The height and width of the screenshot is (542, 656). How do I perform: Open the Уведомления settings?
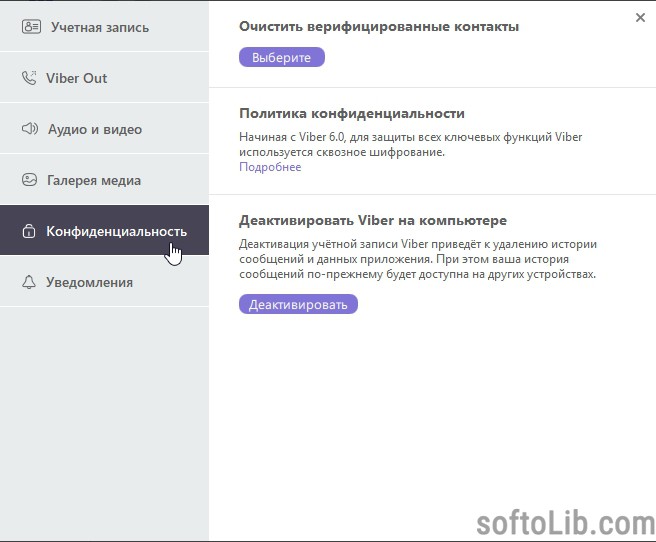pyautogui.click(x=104, y=282)
